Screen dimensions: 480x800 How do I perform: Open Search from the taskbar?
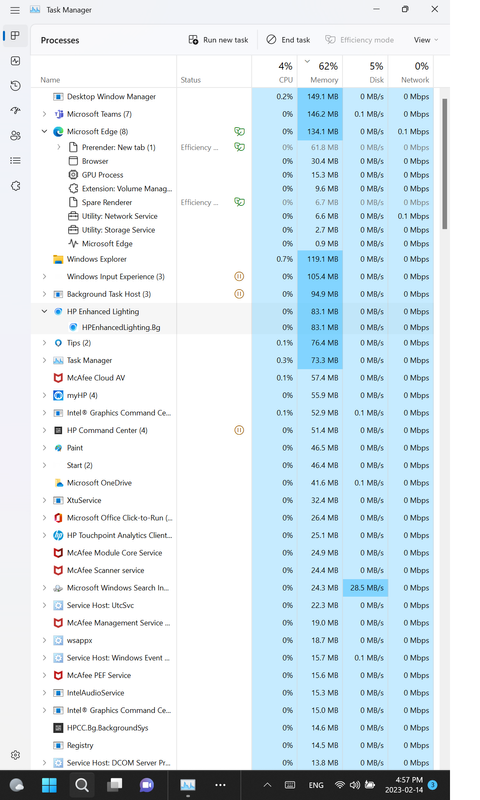(x=82, y=785)
